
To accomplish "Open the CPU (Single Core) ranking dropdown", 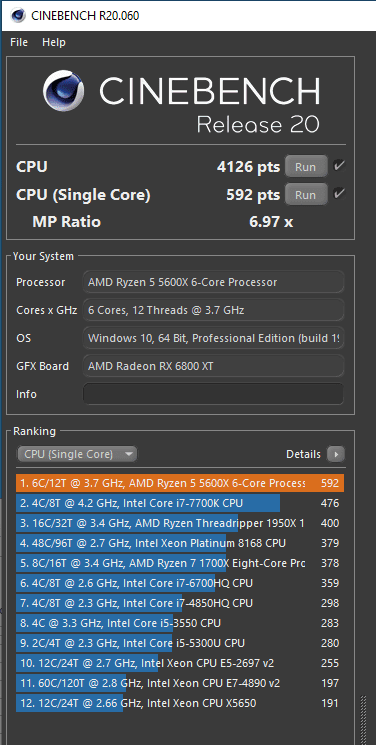I will 77,454.
